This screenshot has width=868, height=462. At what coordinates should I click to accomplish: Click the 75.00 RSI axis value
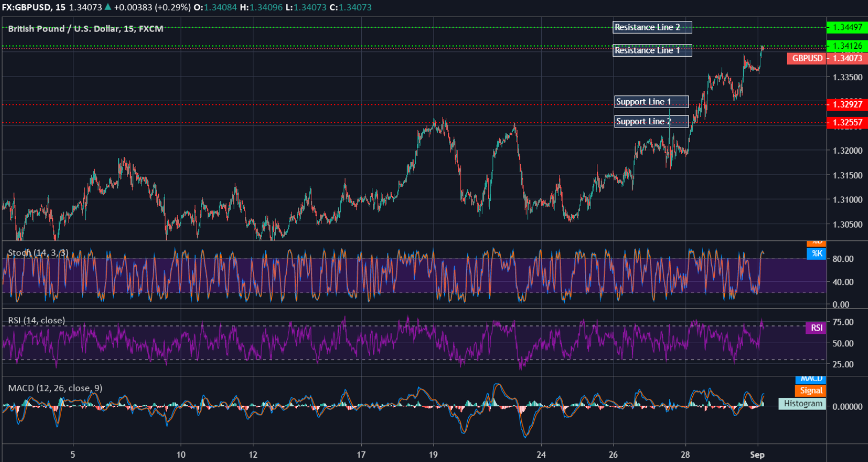843,322
